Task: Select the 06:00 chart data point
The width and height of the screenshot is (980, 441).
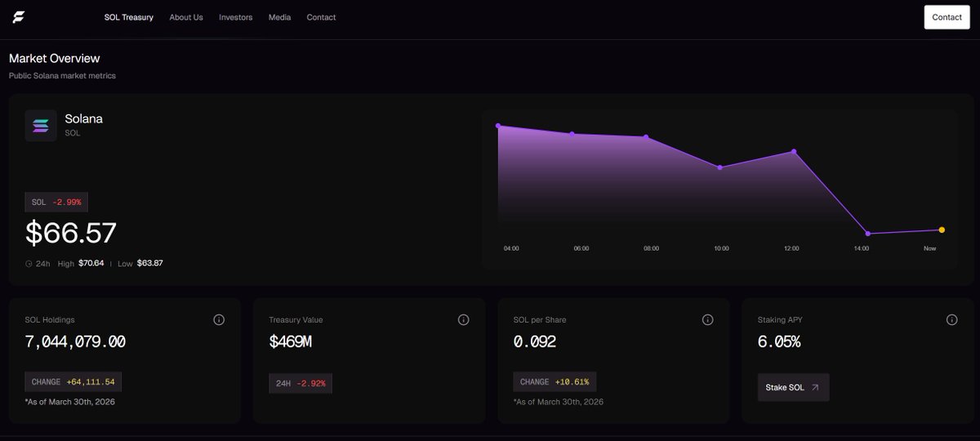Action: tap(572, 133)
